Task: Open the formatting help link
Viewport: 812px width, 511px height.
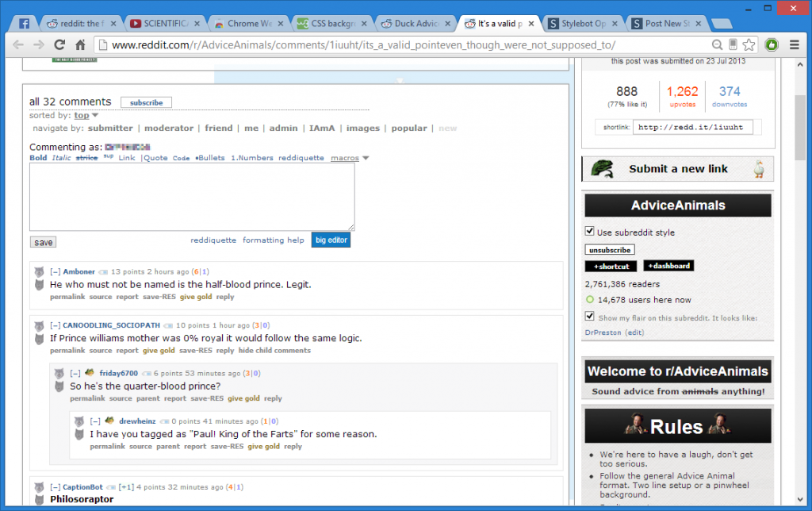Action: [x=274, y=240]
